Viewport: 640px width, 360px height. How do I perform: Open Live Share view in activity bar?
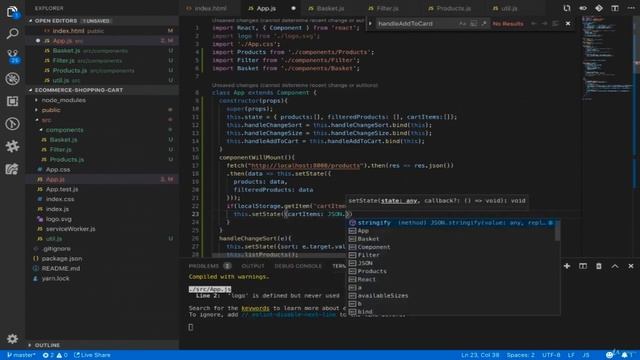coord(12,169)
